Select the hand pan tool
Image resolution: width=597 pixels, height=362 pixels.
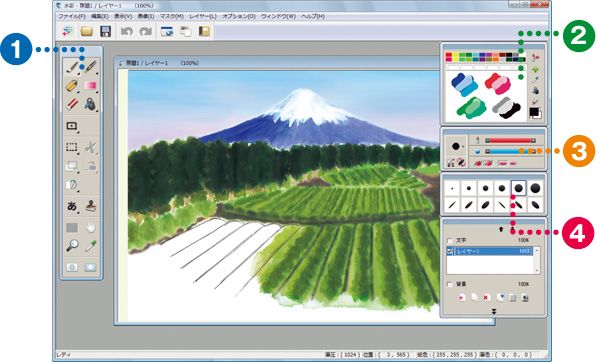[x=91, y=228]
